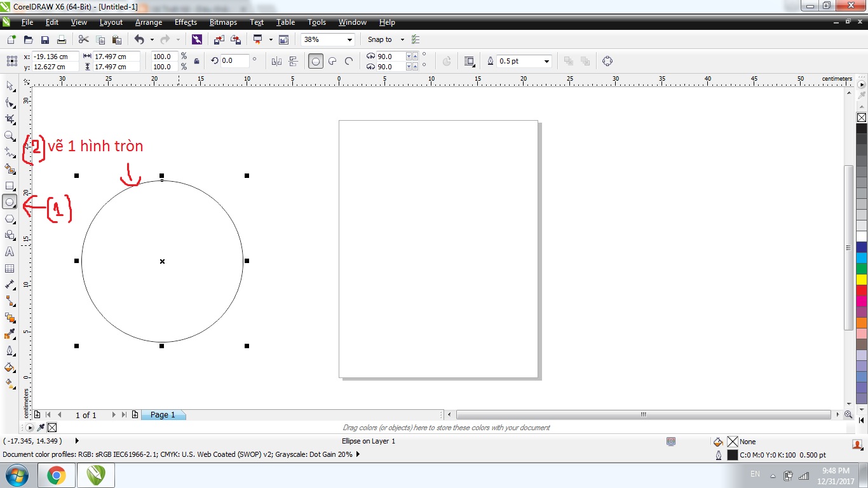Switch to the Bitmaps menu
Image resolution: width=868 pixels, height=488 pixels.
tap(223, 22)
